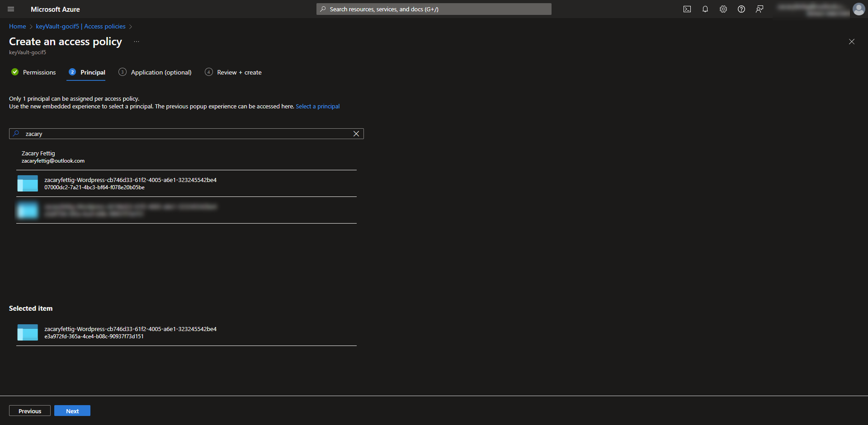This screenshot has height=425, width=868.
Task: Open the ellipsis menu beside the title
Action: coord(137,42)
